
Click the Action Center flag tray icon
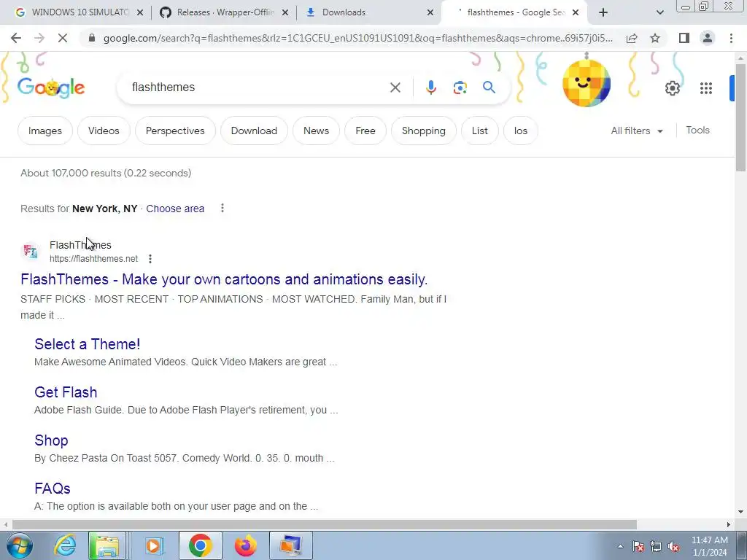638,547
